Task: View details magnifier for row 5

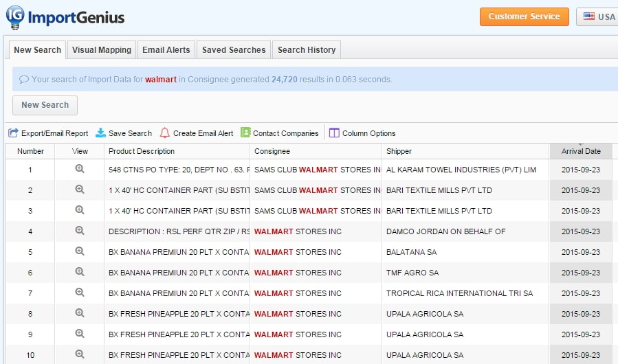Action: tap(80, 251)
